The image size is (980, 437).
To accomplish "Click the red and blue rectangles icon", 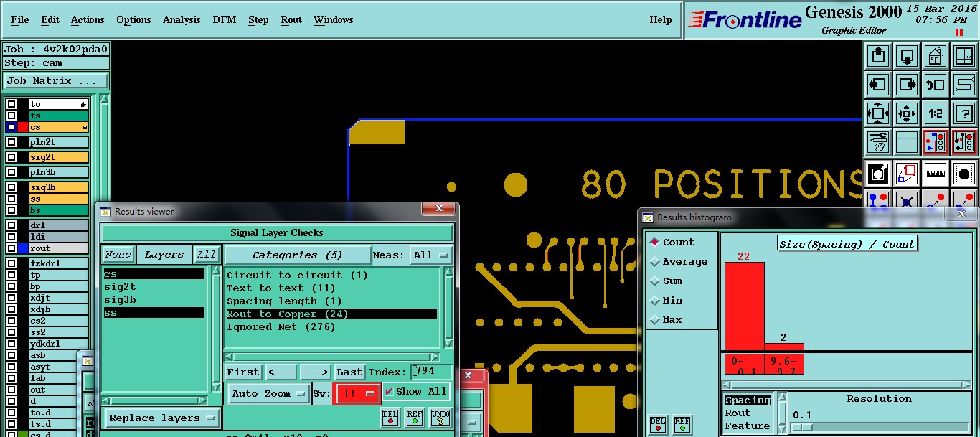I will tap(907, 173).
